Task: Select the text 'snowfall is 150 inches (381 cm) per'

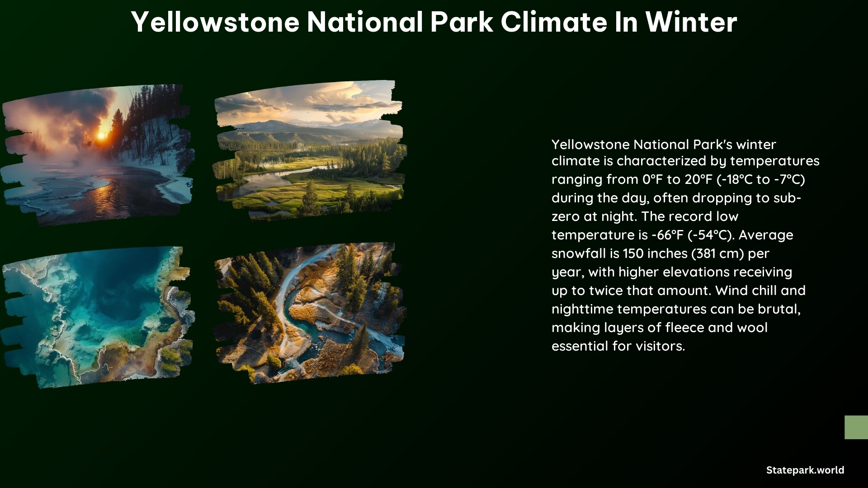Action: coord(660,253)
